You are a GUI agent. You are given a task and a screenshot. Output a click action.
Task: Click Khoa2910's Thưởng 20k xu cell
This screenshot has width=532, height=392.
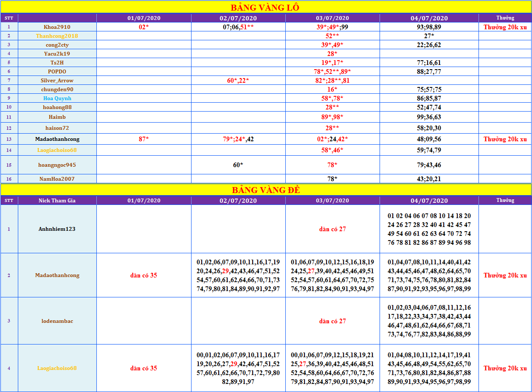click(505, 27)
